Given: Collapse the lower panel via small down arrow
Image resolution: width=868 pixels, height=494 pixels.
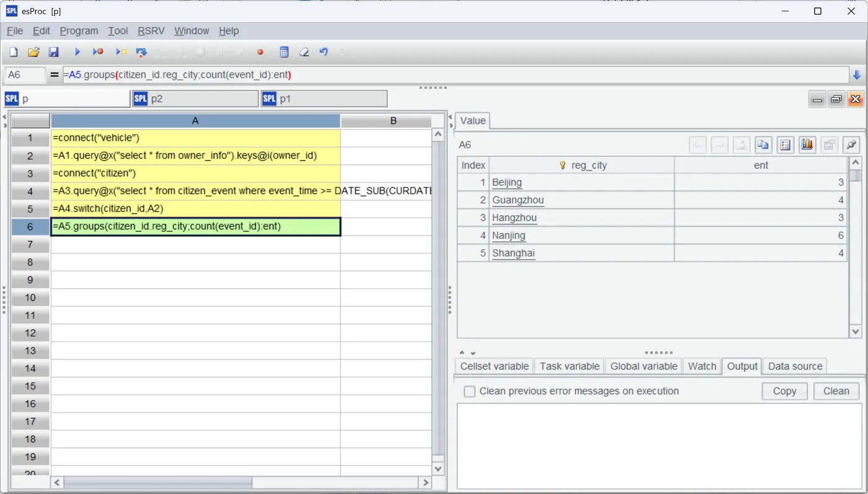Looking at the screenshot, I should click(473, 353).
